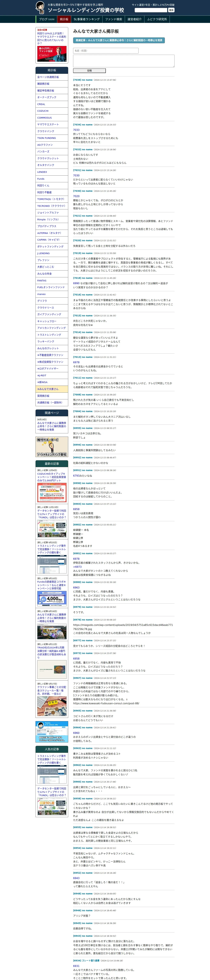Open the COZUCHIのタイアップキャンペーン article link

click(x=52, y=477)
